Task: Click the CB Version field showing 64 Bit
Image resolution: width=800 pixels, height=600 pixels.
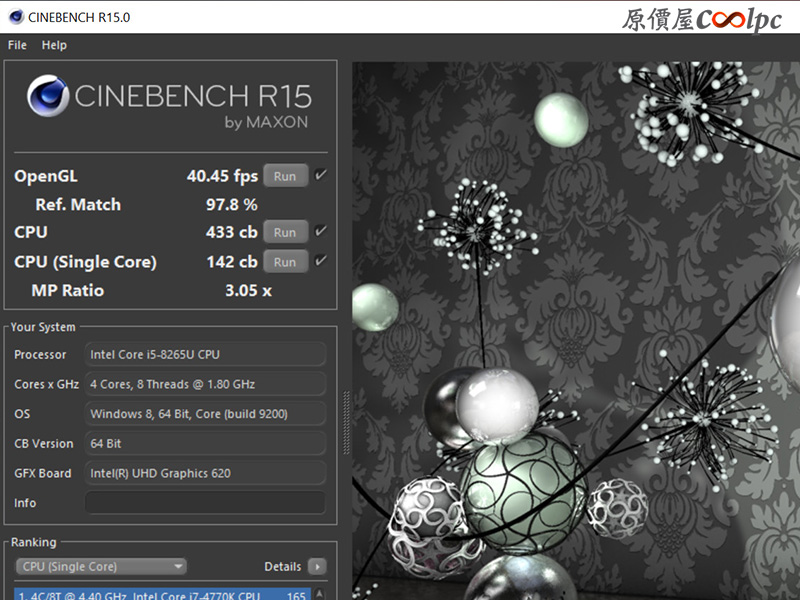Action: tap(205, 443)
